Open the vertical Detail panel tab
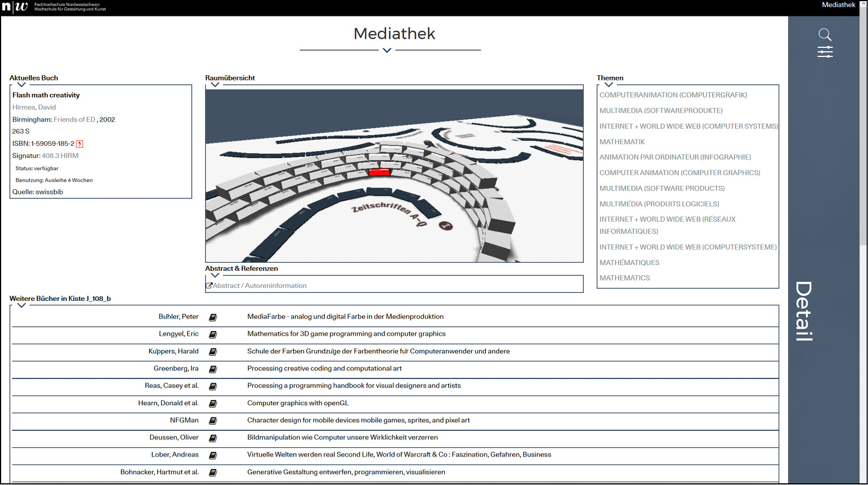This screenshot has width=868, height=485. 804,311
